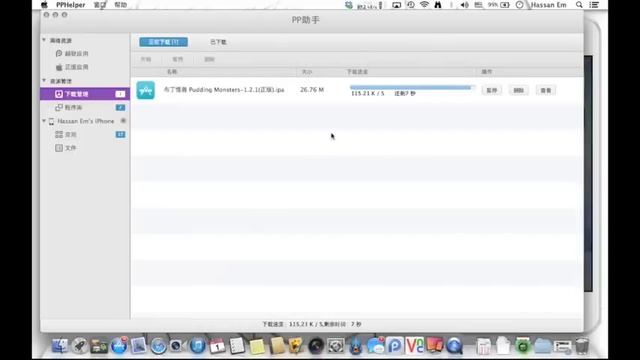Click the Time Machine menu bar icon
This screenshot has height=360, width=640.
tap(411, 5)
